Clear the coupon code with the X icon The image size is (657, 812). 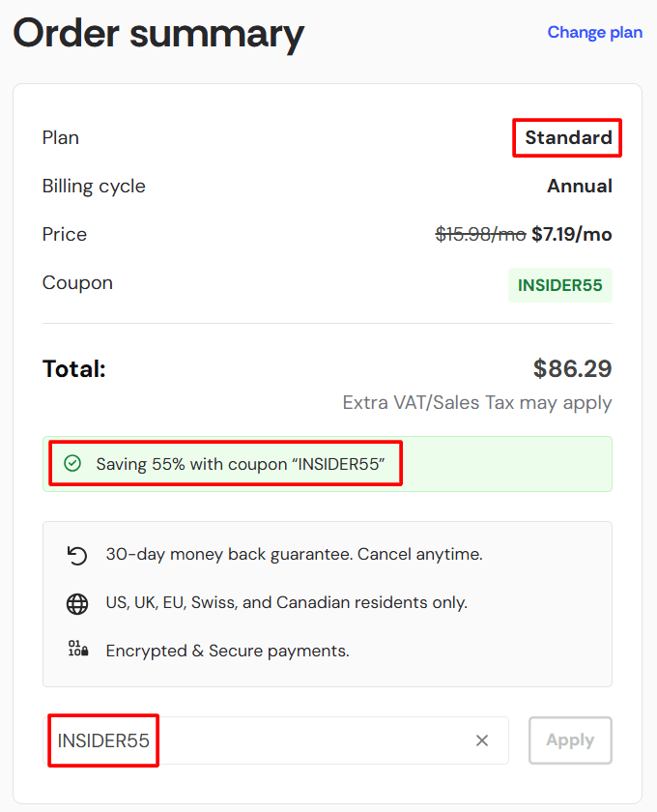tap(482, 740)
